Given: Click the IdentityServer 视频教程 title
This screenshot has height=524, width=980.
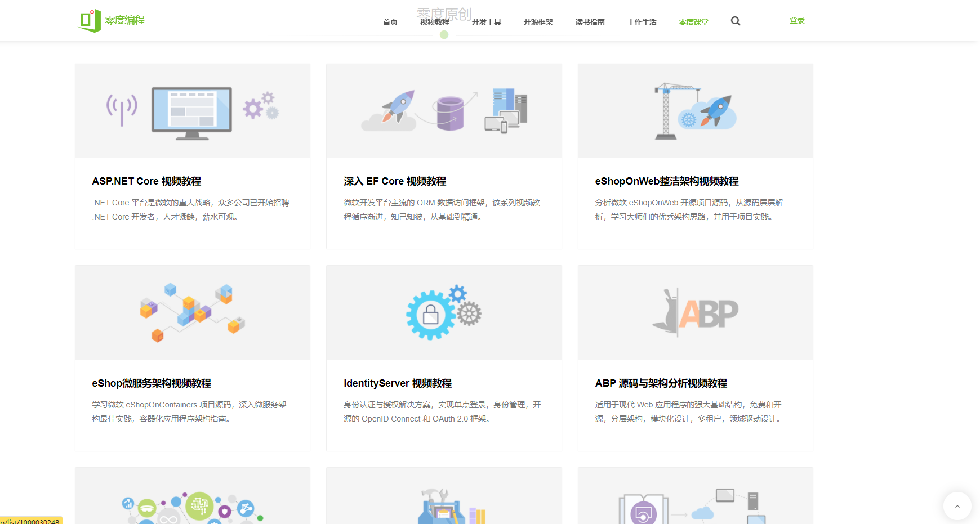Looking at the screenshot, I should [x=398, y=383].
